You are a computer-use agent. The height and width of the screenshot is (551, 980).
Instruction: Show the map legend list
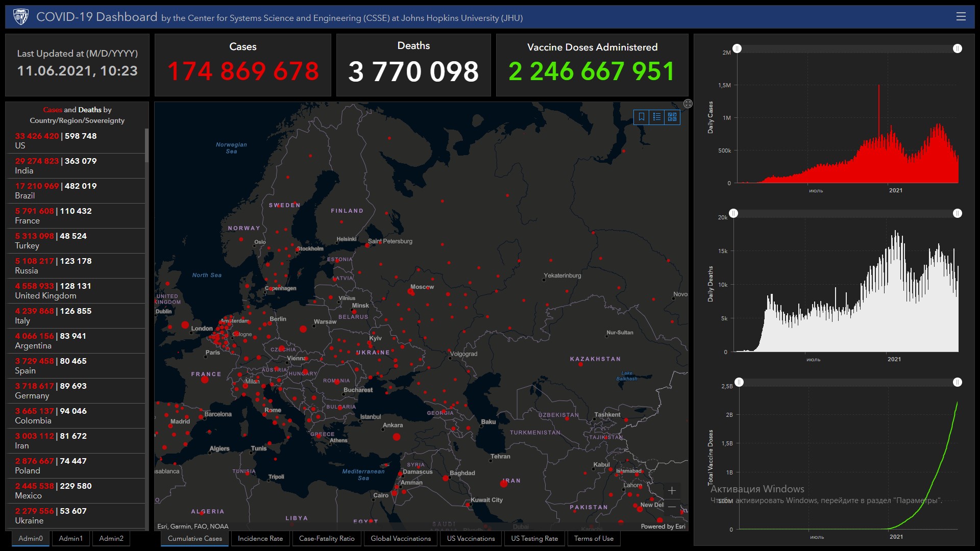pos(657,117)
